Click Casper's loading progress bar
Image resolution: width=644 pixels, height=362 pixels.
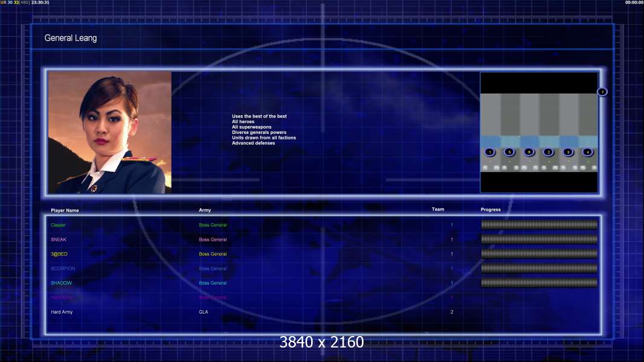(x=539, y=224)
